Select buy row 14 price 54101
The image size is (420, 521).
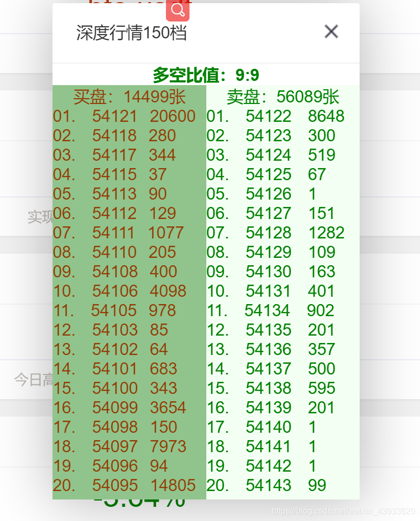(x=114, y=369)
